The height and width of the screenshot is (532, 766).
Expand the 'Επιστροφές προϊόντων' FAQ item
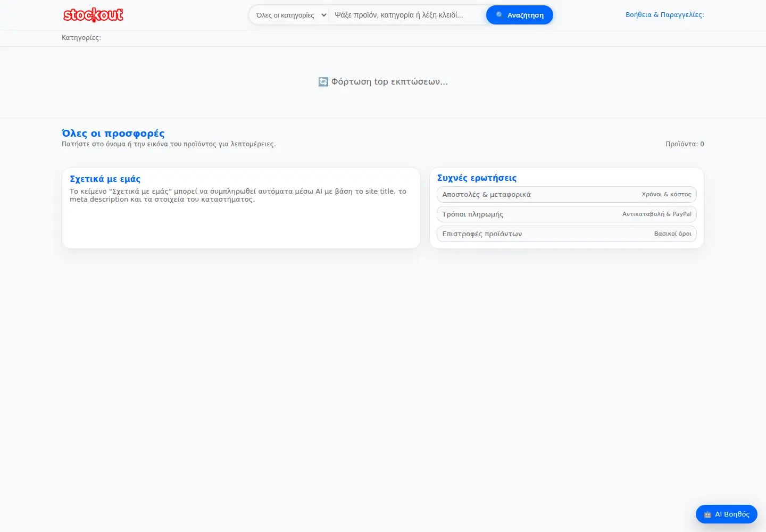click(567, 234)
